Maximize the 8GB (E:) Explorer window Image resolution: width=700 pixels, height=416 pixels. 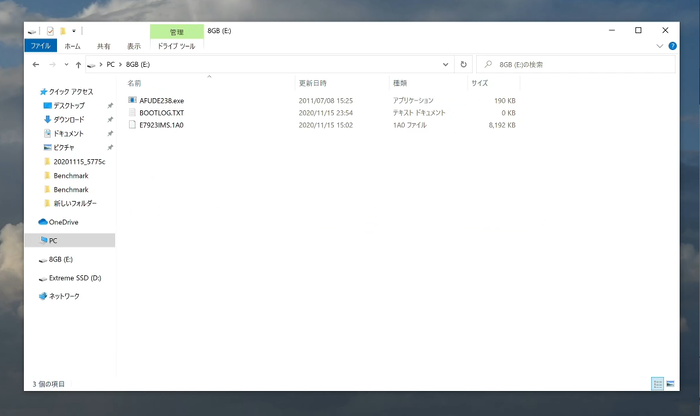click(638, 30)
